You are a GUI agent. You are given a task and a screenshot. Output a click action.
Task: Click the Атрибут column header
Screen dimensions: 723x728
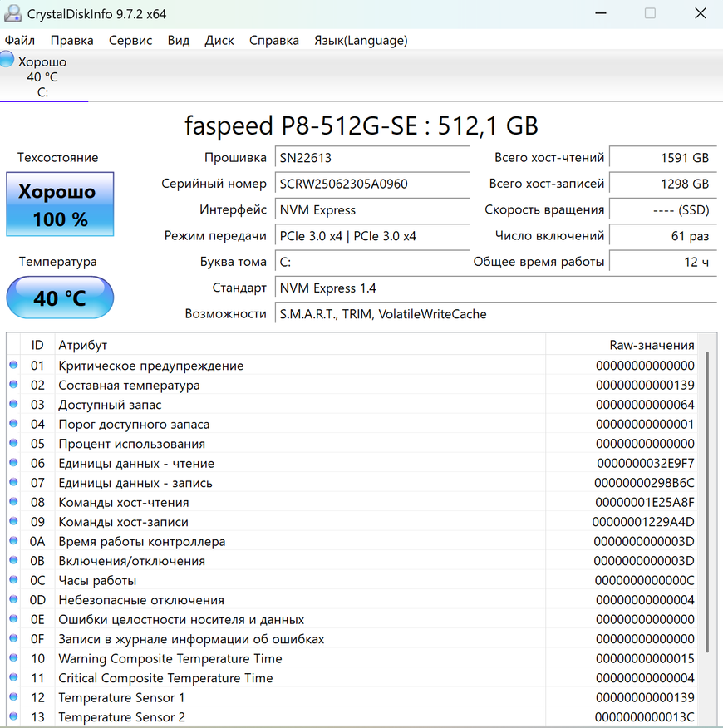83,345
